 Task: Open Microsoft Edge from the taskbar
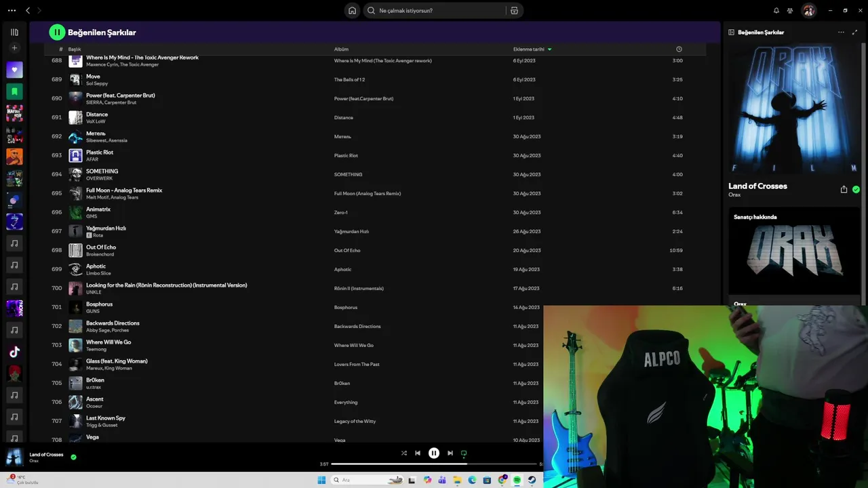pyautogui.click(x=472, y=480)
